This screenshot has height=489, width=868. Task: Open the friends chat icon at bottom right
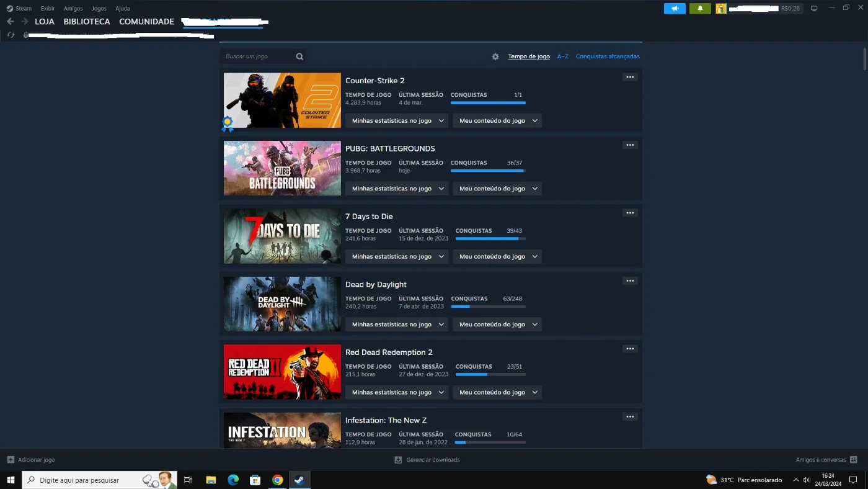pyautogui.click(x=854, y=460)
